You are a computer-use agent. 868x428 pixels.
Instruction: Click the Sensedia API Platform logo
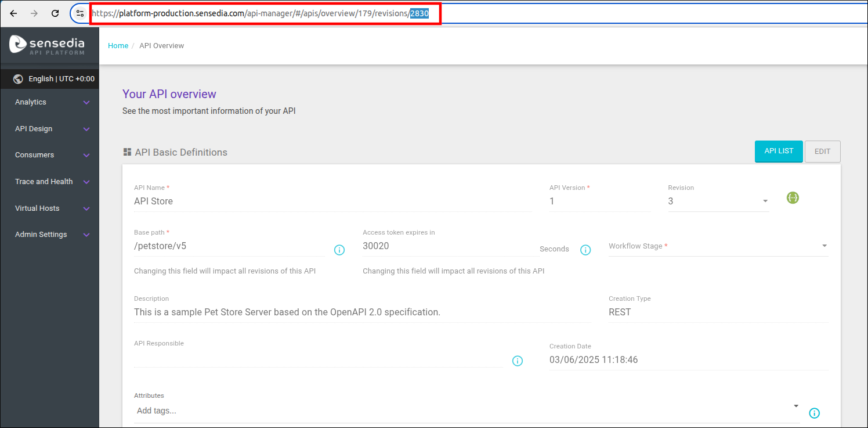pyautogui.click(x=49, y=44)
